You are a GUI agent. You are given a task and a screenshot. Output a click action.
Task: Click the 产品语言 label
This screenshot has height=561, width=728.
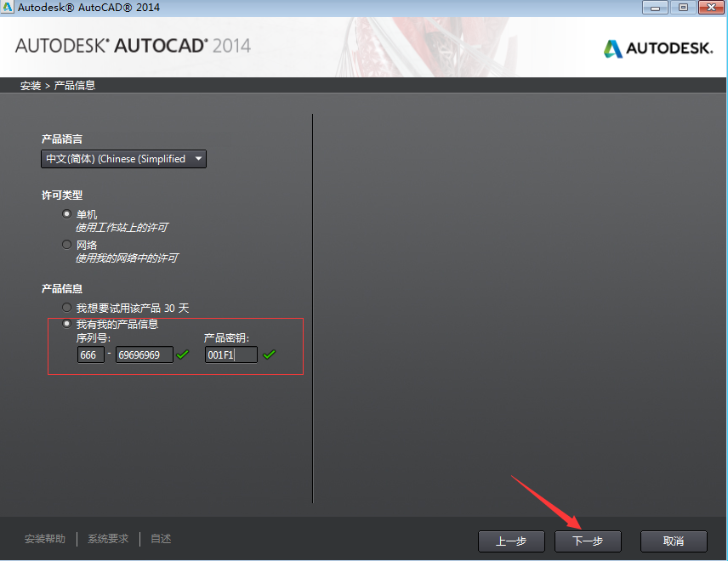click(x=62, y=139)
